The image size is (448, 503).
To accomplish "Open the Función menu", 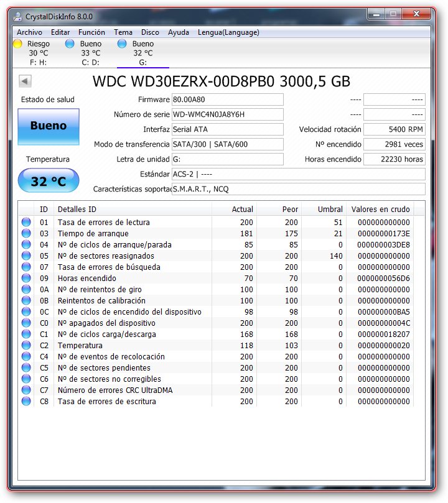I will (x=91, y=32).
